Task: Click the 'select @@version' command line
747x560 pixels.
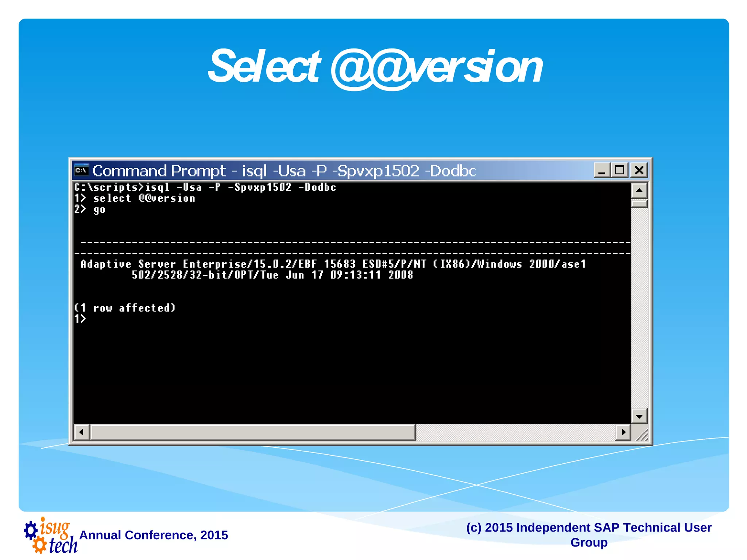Action: pyautogui.click(x=135, y=198)
